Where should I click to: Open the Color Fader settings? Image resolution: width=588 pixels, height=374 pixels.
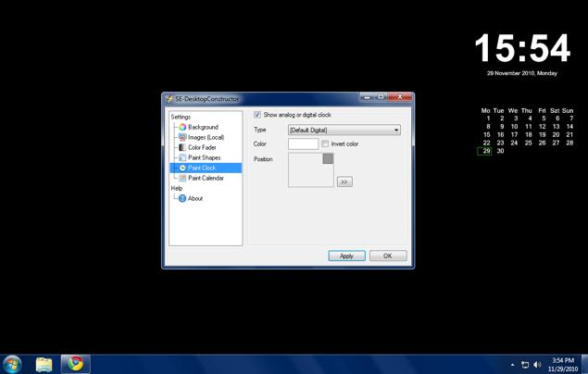coord(202,147)
